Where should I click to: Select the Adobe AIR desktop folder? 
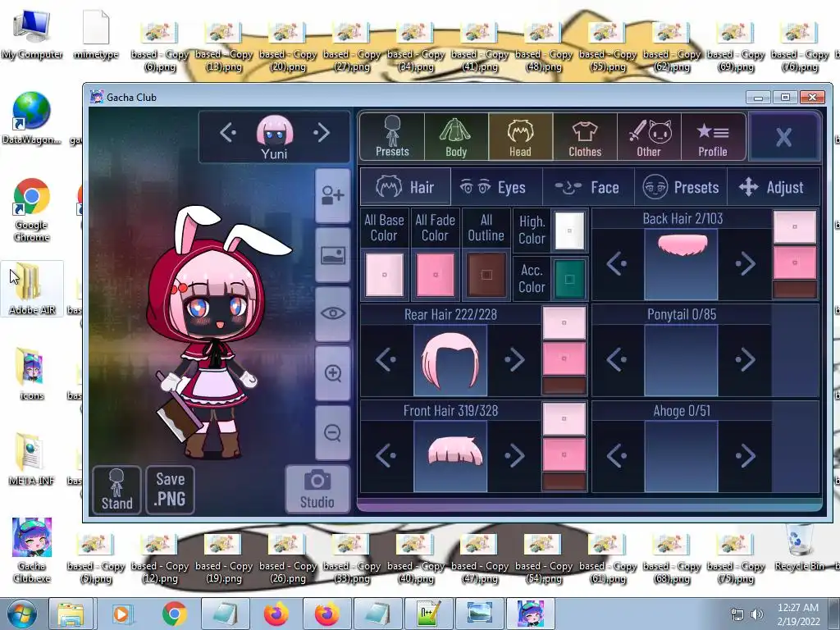coord(32,290)
